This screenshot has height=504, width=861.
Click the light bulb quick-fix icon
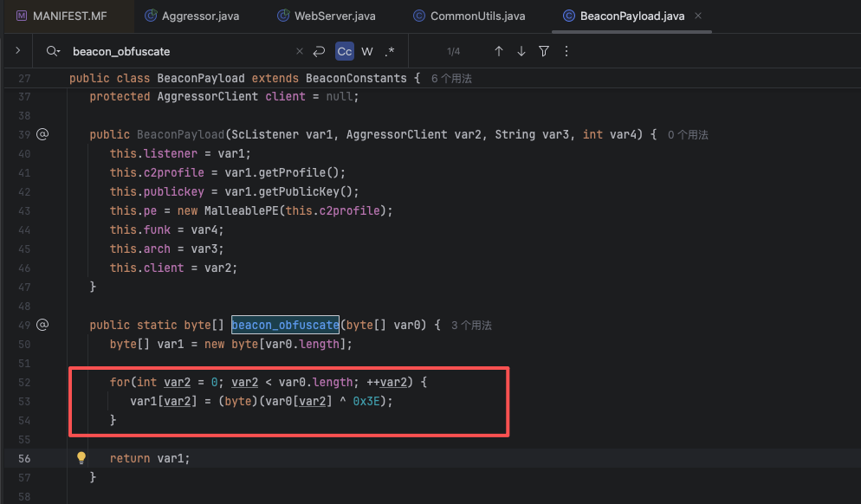(81, 458)
